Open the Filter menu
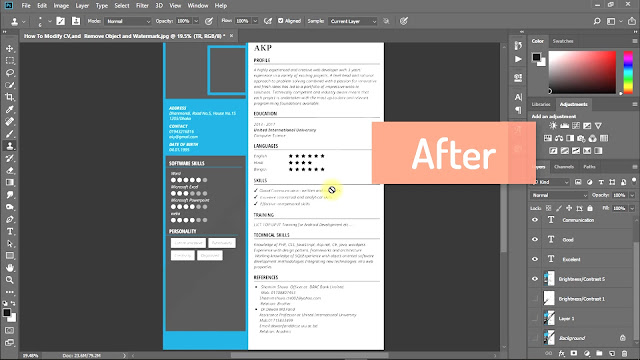This screenshot has height=360, width=640. [x=142, y=6]
